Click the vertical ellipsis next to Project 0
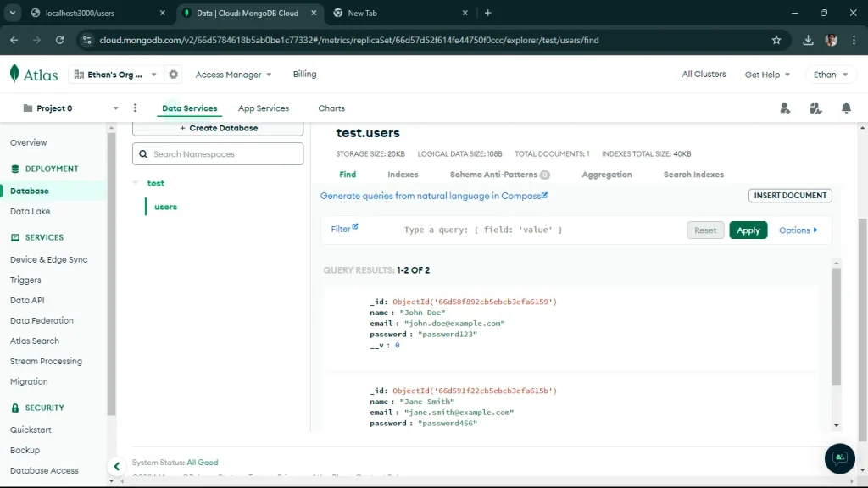This screenshot has width=868, height=488. [x=134, y=108]
